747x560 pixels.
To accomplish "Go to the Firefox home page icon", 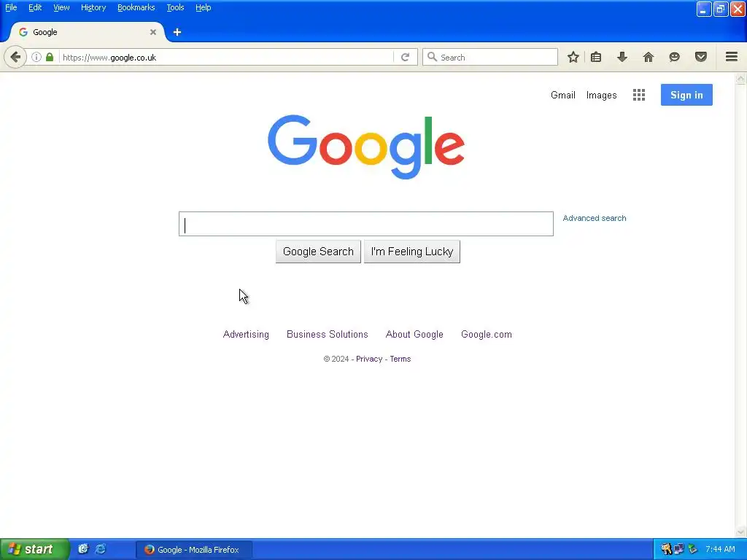I will coord(649,57).
